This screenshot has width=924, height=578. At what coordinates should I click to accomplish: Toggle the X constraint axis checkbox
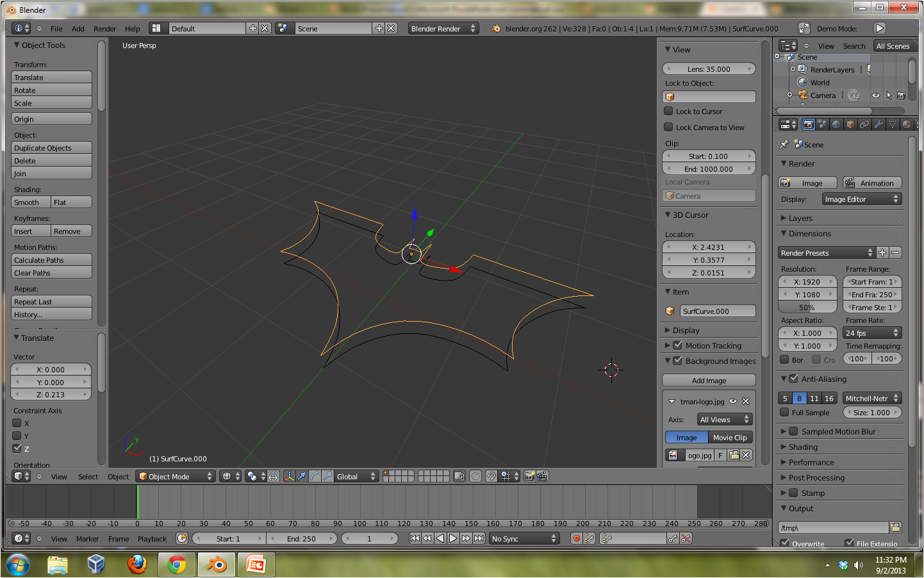click(17, 423)
